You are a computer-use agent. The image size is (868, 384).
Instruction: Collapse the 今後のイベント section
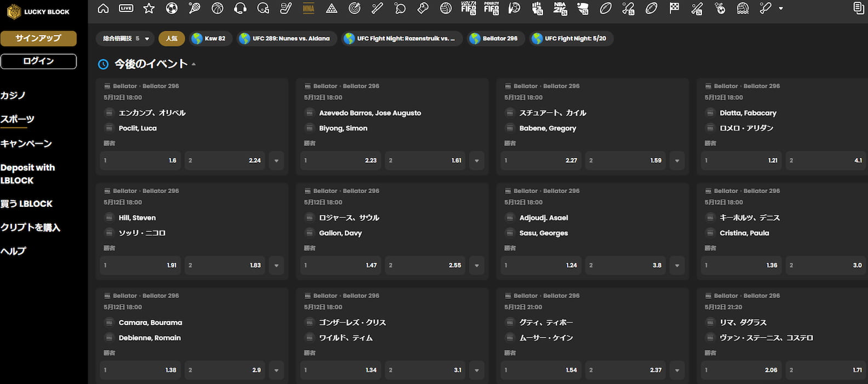click(x=193, y=64)
